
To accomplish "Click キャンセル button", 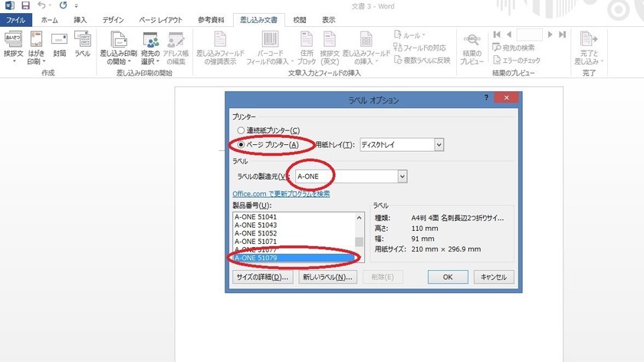I will tap(494, 277).
